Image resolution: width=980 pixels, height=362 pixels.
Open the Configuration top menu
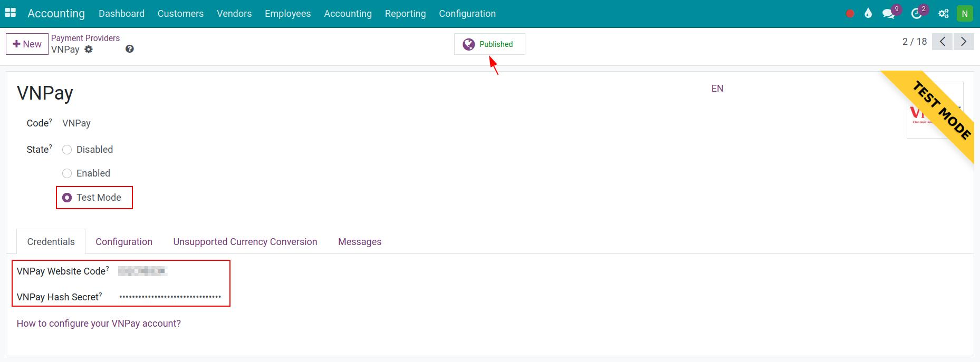click(467, 14)
